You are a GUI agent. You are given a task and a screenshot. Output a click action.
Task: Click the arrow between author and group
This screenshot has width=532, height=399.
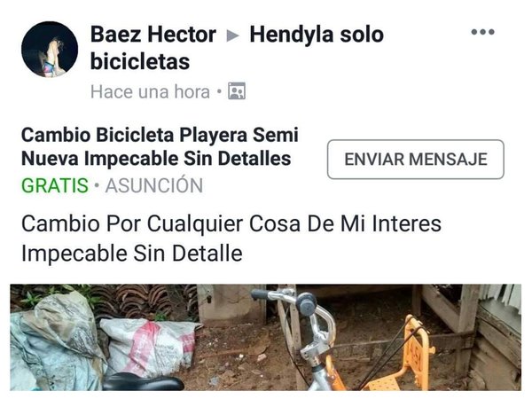pos(232,35)
